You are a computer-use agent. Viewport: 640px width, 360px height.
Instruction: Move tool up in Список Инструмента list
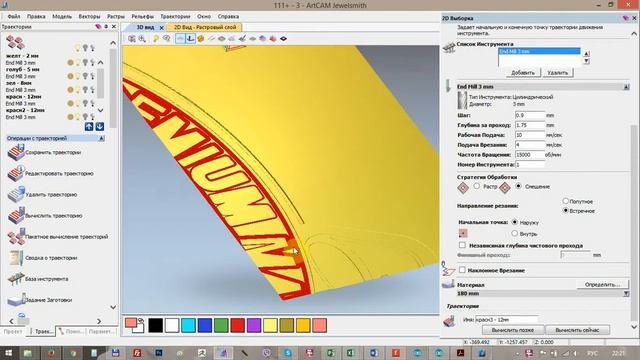coord(587,53)
